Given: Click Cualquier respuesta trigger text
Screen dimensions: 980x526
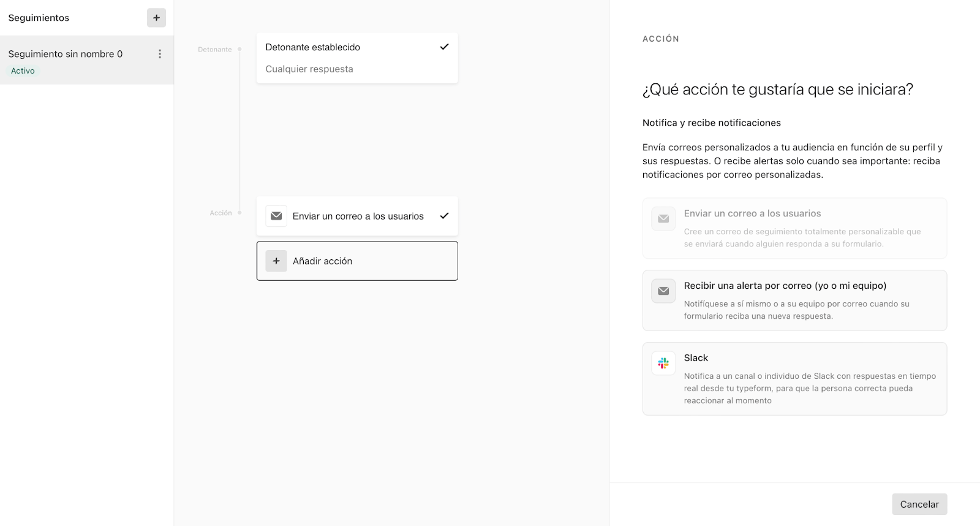Looking at the screenshot, I should pos(309,69).
